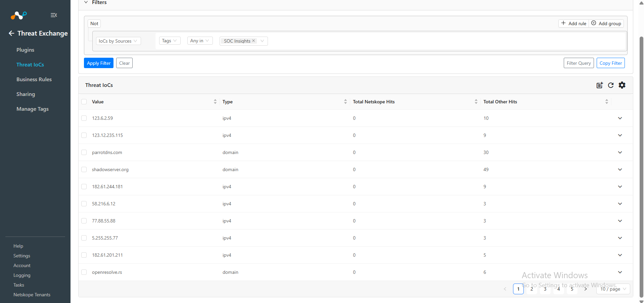Viewport: 644px width, 303px height.
Task: Select the 123.6.2.59 row checkbox
Action: [x=84, y=118]
